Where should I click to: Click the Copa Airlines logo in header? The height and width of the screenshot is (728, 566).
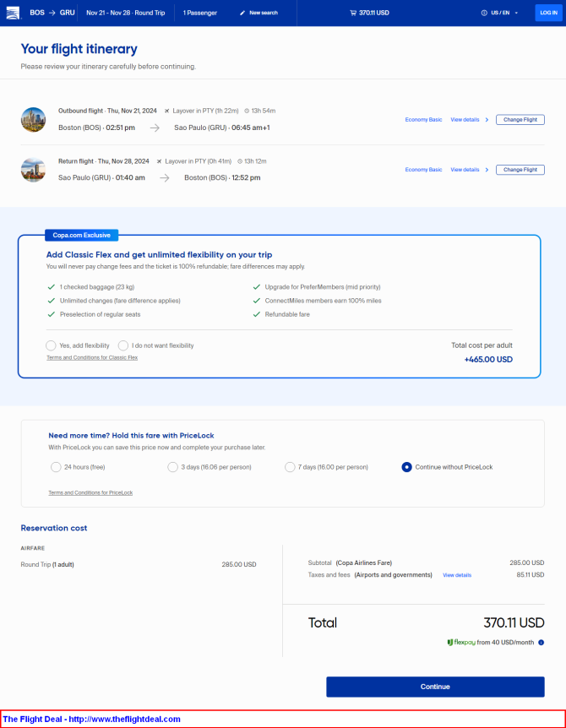point(13,13)
